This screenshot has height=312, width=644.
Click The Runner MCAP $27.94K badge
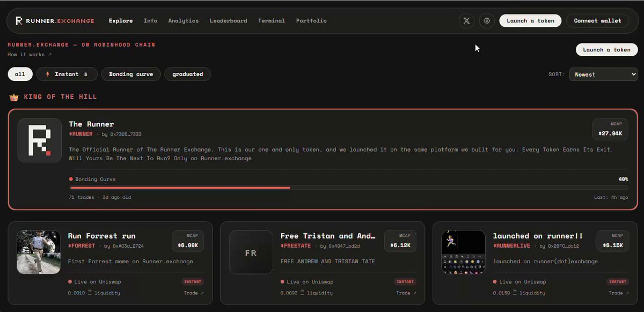click(610, 129)
